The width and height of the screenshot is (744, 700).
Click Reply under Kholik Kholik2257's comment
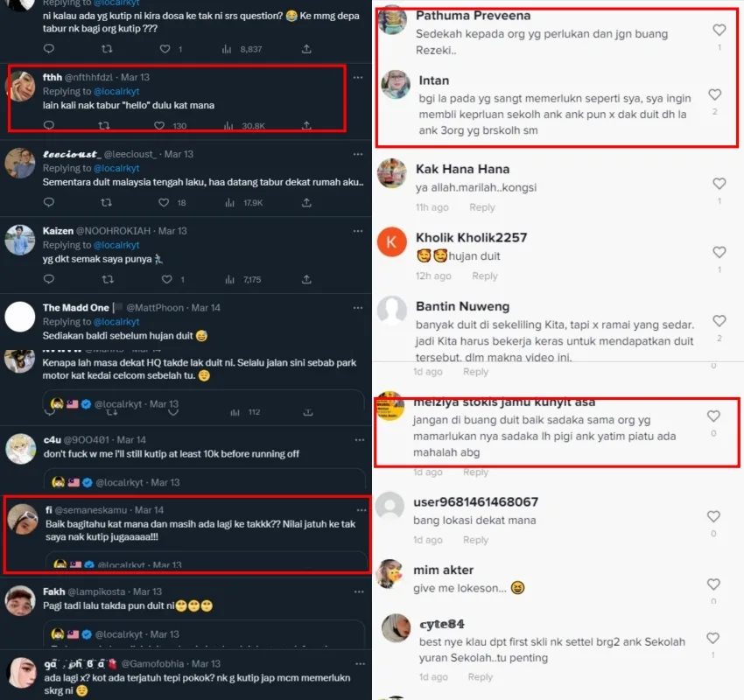485,276
